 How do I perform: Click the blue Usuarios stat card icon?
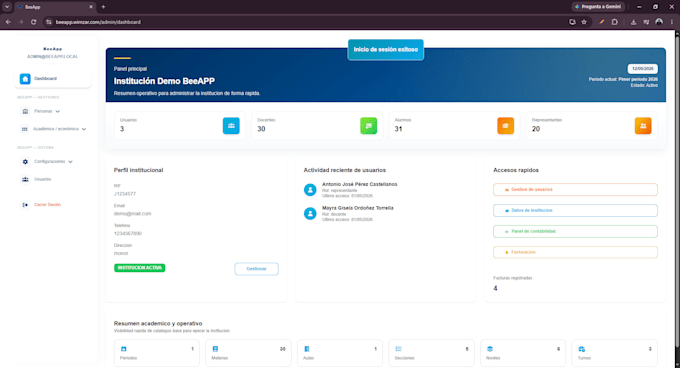pyautogui.click(x=231, y=126)
